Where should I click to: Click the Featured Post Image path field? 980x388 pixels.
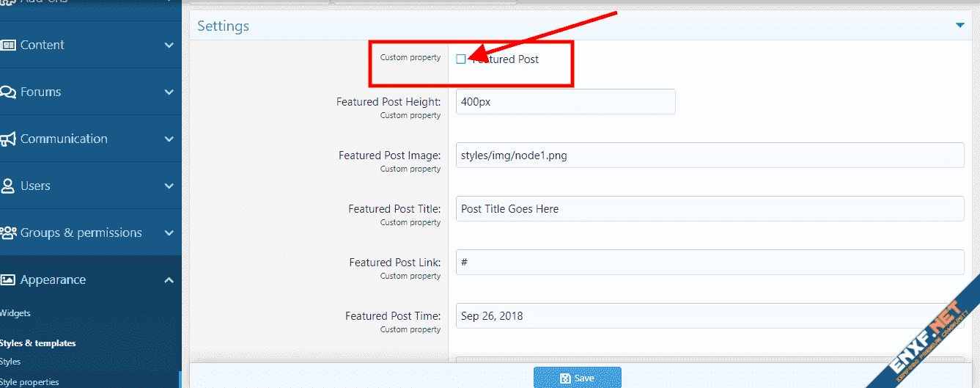point(709,155)
